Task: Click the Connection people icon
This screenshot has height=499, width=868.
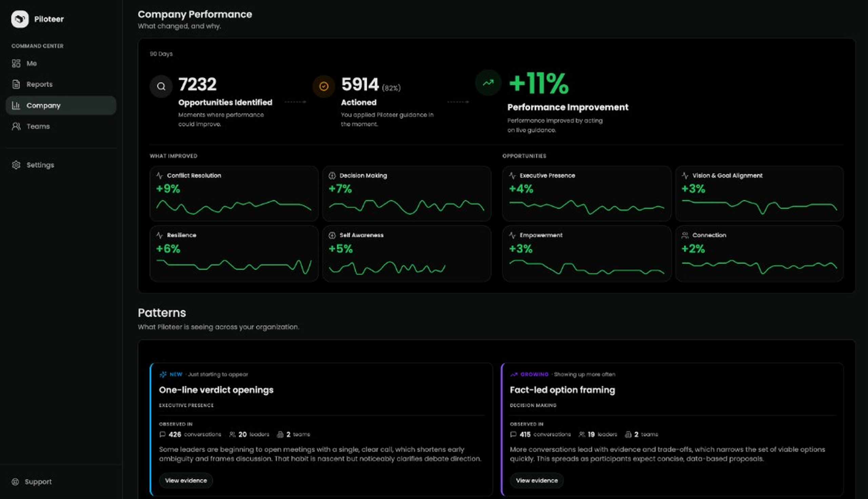Action: pos(685,235)
